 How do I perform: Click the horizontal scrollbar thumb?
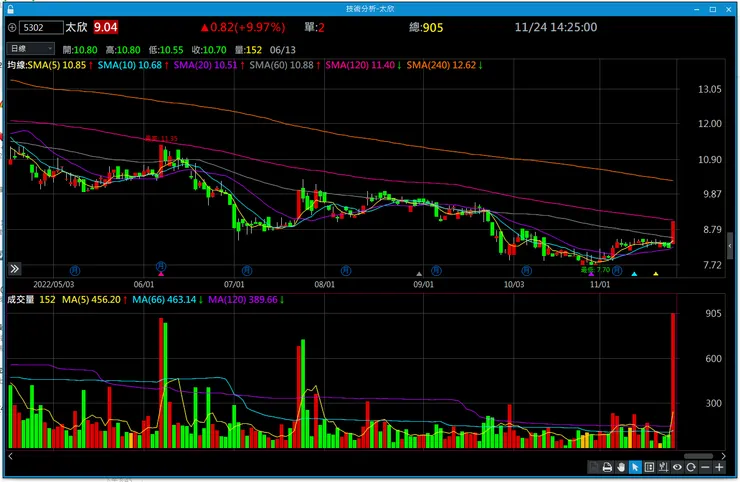pos(698,456)
